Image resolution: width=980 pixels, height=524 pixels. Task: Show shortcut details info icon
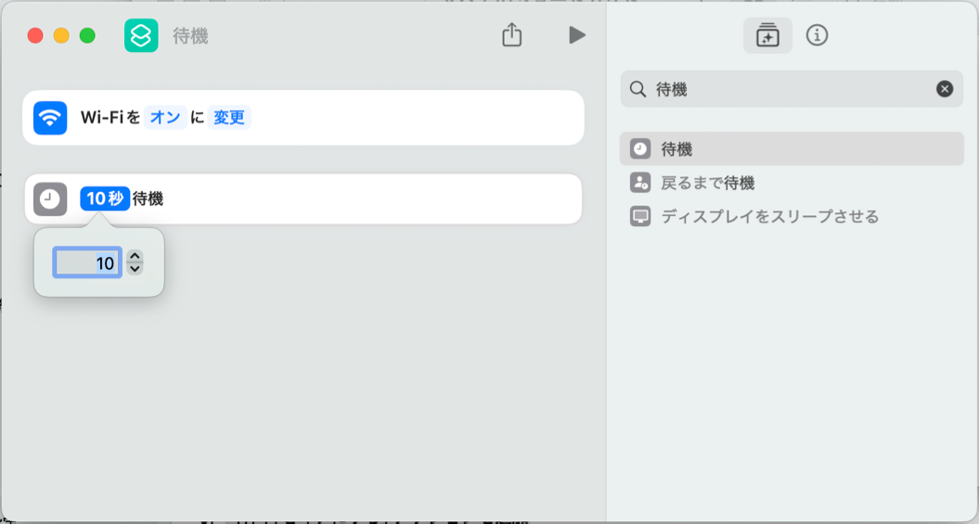click(817, 35)
